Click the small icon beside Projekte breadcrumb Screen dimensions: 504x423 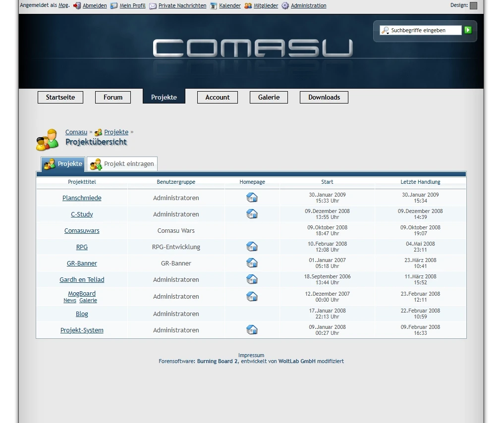coord(98,132)
